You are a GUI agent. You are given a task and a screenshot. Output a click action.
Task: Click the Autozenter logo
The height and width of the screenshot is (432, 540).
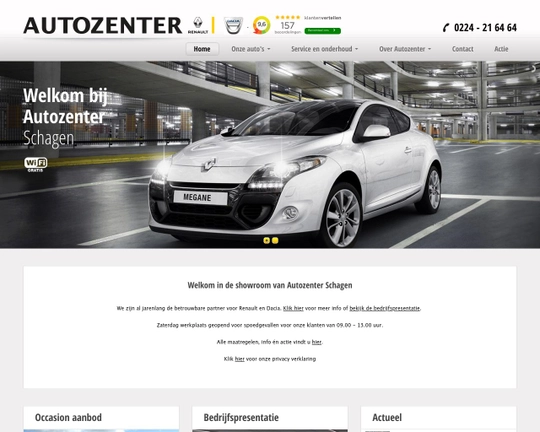pos(103,26)
